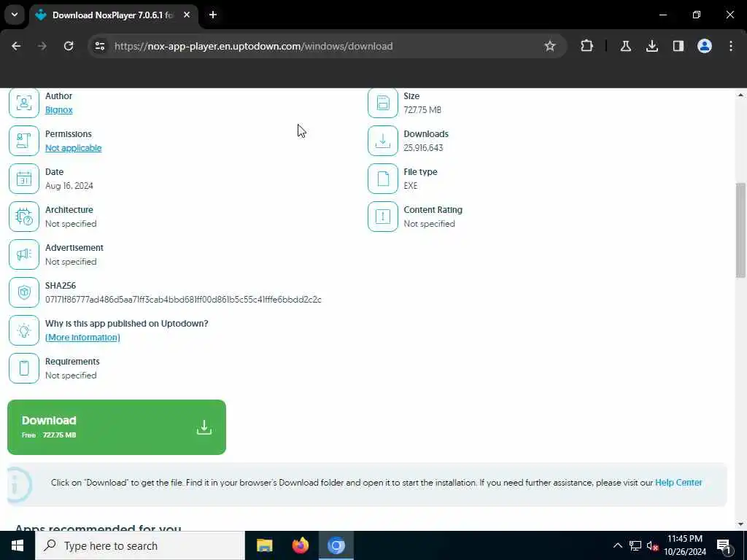Click the Advertisement megaphone icon
This screenshot has height=560, width=747.
click(24, 254)
